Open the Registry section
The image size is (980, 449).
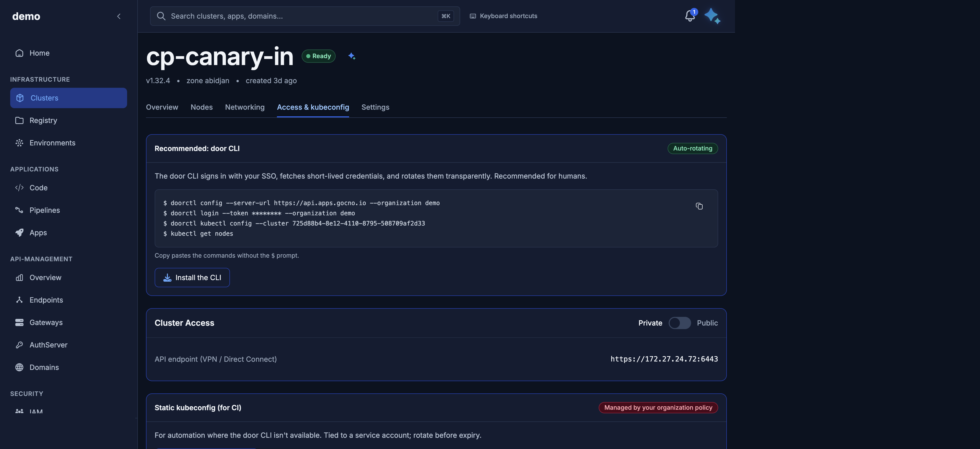68,120
